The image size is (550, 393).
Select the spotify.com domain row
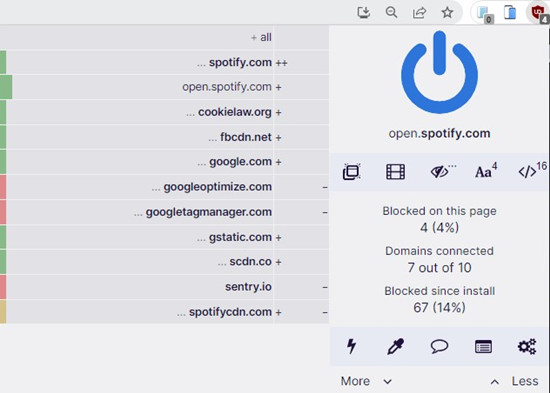click(165, 62)
